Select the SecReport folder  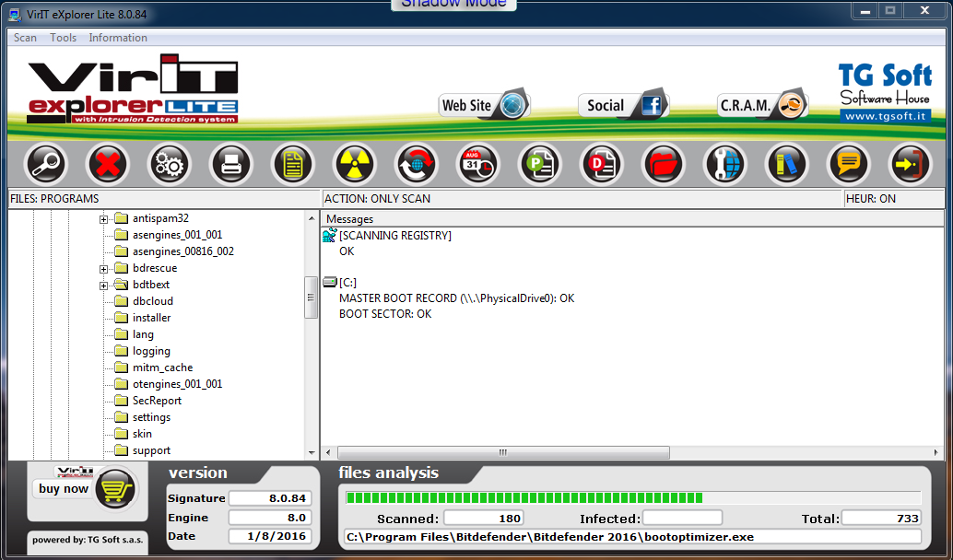(157, 401)
